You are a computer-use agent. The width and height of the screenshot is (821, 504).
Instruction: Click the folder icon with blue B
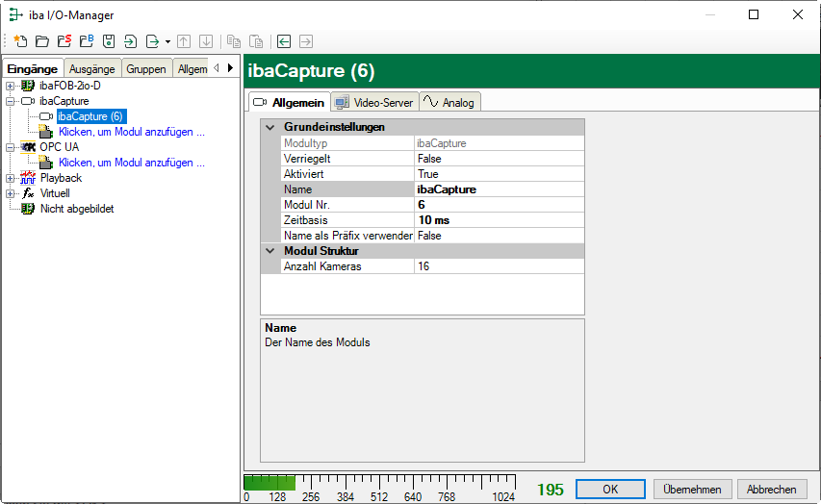click(x=87, y=41)
